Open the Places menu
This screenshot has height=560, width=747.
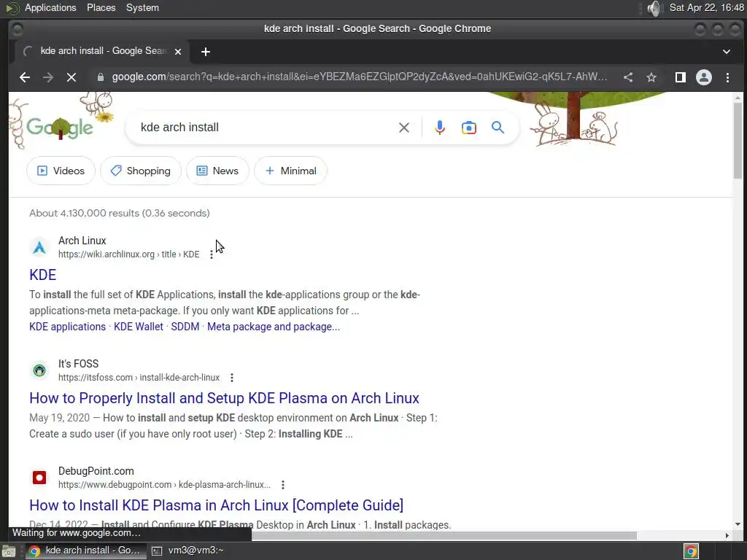[101, 7]
